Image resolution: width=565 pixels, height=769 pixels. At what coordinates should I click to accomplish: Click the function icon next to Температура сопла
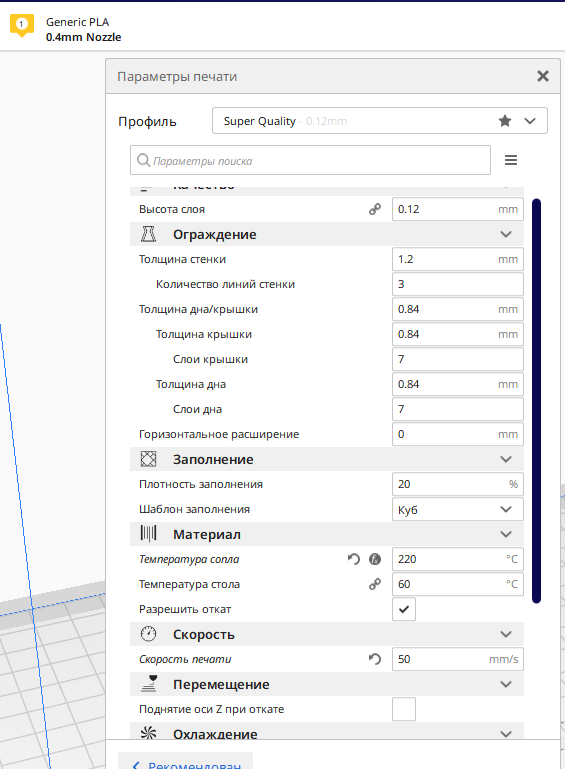[375, 559]
